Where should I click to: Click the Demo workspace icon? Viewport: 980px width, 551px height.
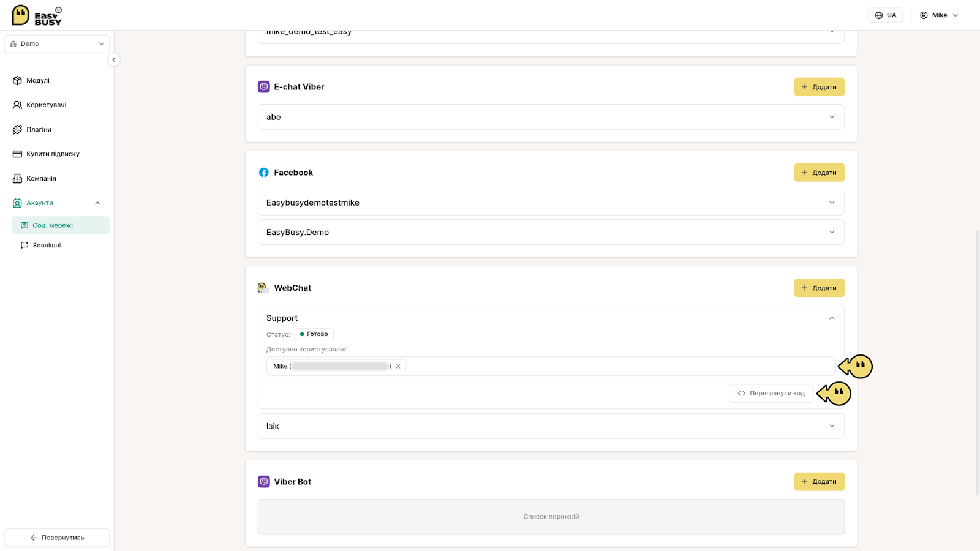(13, 44)
